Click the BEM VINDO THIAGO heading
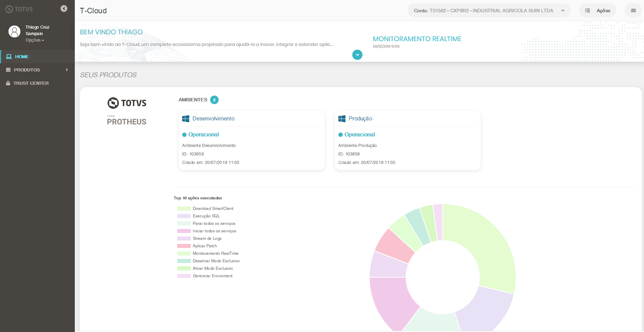The height and width of the screenshot is (332, 644). pyautogui.click(x=111, y=32)
